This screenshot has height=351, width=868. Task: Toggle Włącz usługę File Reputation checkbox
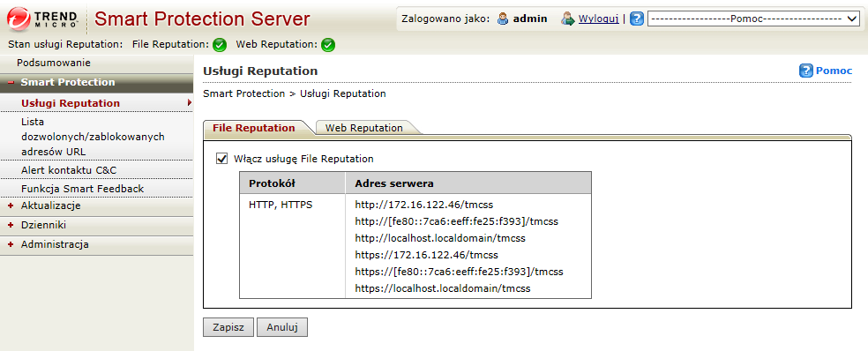pyautogui.click(x=222, y=159)
